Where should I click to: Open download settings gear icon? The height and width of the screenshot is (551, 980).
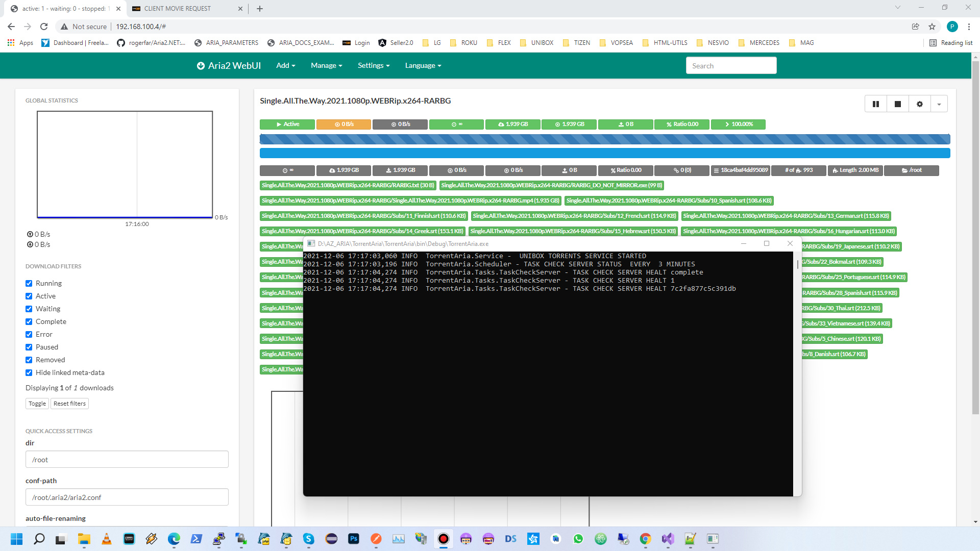point(920,104)
